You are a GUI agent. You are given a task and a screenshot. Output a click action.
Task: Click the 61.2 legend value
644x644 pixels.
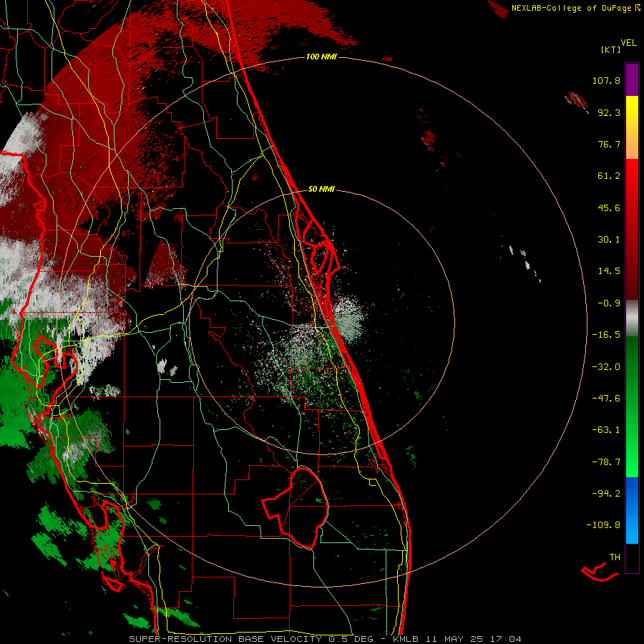(609, 176)
